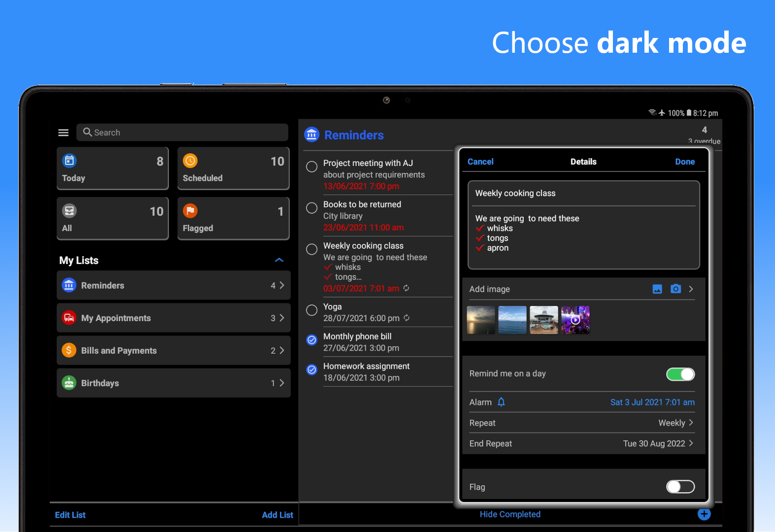This screenshot has width=775, height=532.
Task: Click the Hide Completed link
Action: click(x=510, y=514)
